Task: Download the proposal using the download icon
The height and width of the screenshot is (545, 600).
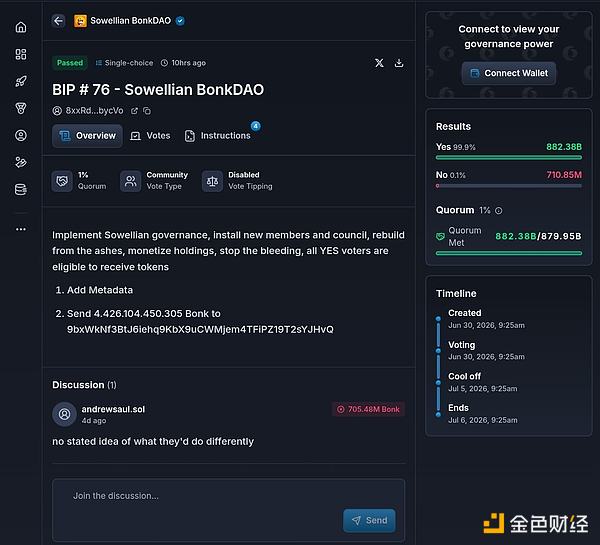Action: pyautogui.click(x=399, y=63)
